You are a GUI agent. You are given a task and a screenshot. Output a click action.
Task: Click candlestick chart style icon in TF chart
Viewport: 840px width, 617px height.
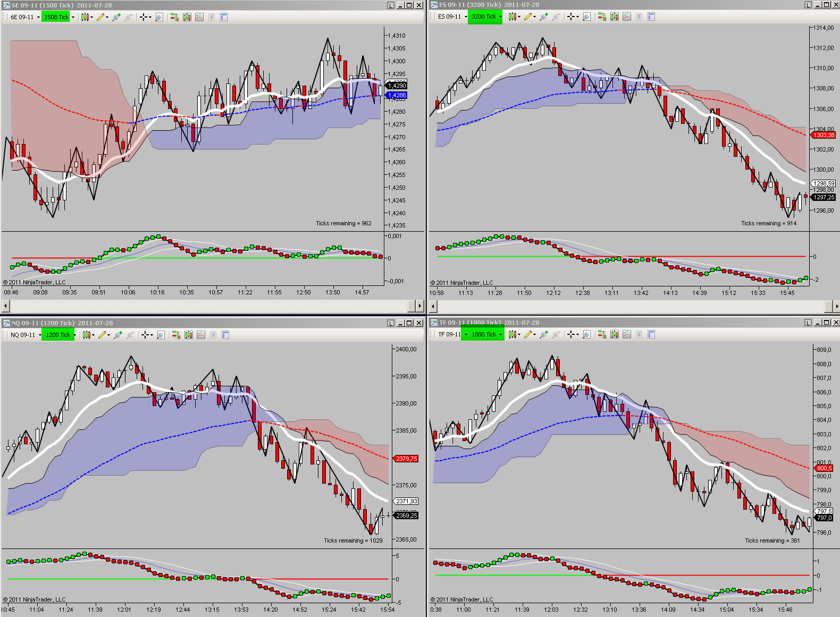tap(513, 334)
